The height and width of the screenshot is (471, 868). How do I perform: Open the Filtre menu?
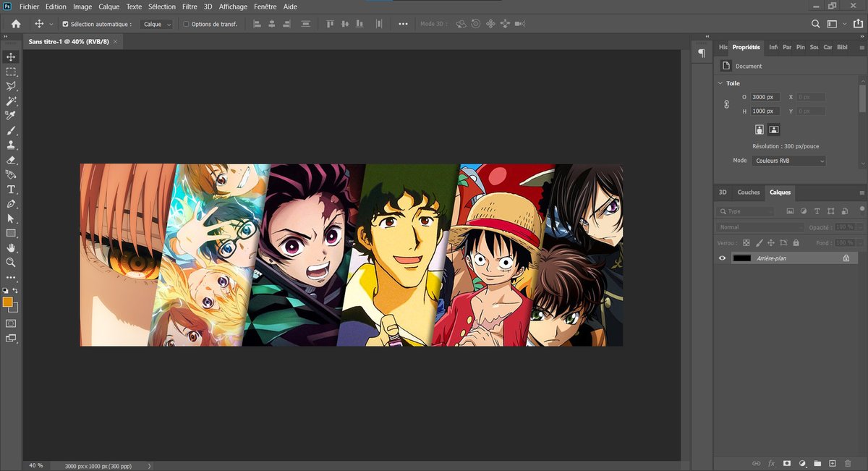(x=190, y=7)
